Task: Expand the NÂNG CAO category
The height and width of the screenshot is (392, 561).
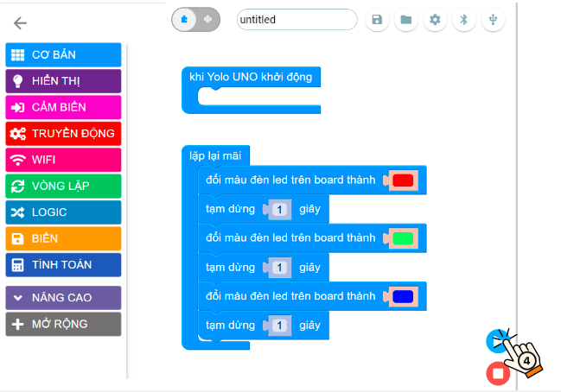Action: (x=63, y=298)
